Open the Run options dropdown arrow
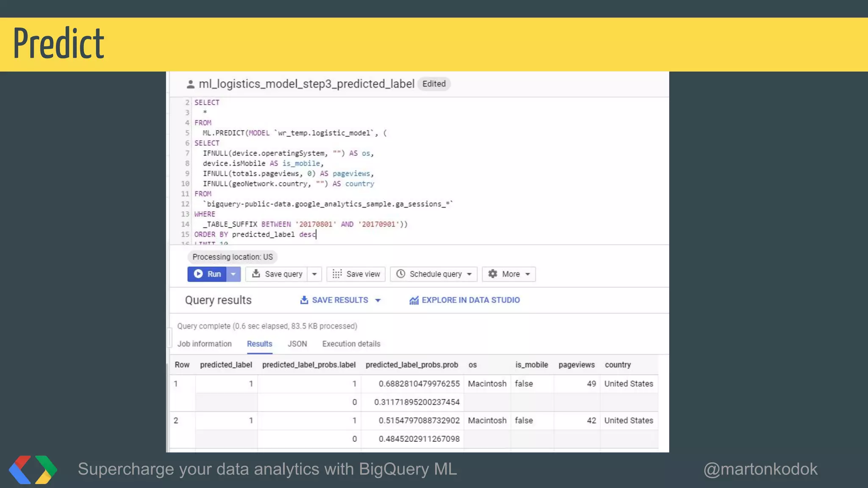The height and width of the screenshot is (488, 868). [x=233, y=274]
